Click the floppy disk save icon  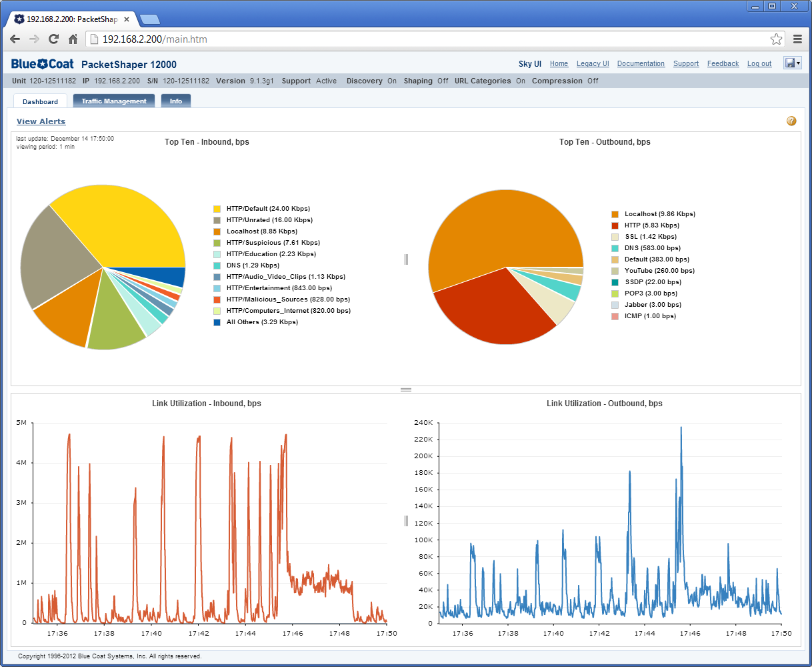tap(790, 63)
